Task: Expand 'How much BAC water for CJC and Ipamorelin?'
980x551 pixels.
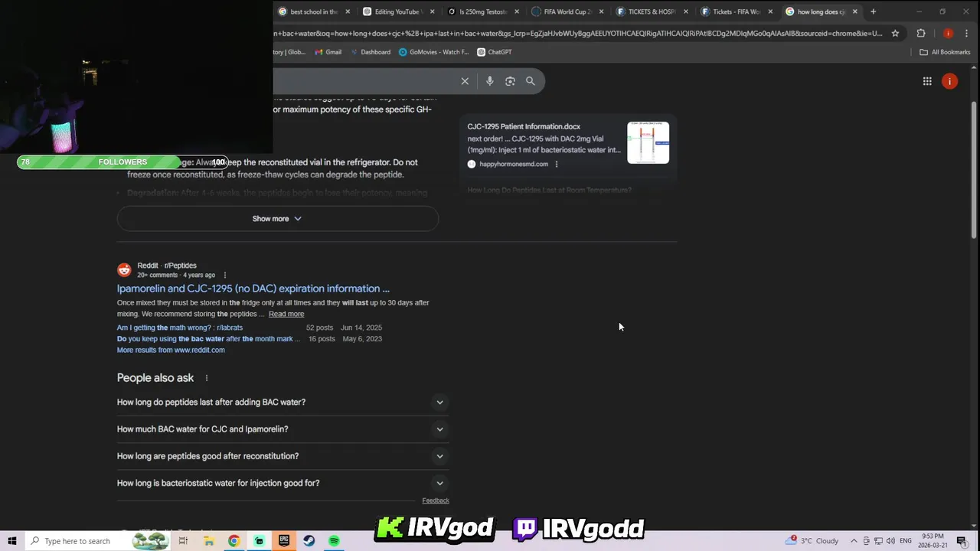Action: point(283,429)
